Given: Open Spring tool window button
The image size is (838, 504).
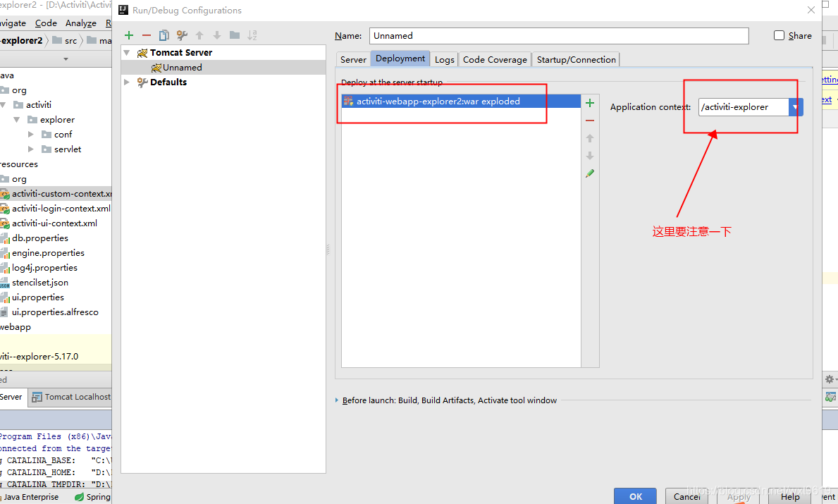Looking at the screenshot, I should coord(92,497).
